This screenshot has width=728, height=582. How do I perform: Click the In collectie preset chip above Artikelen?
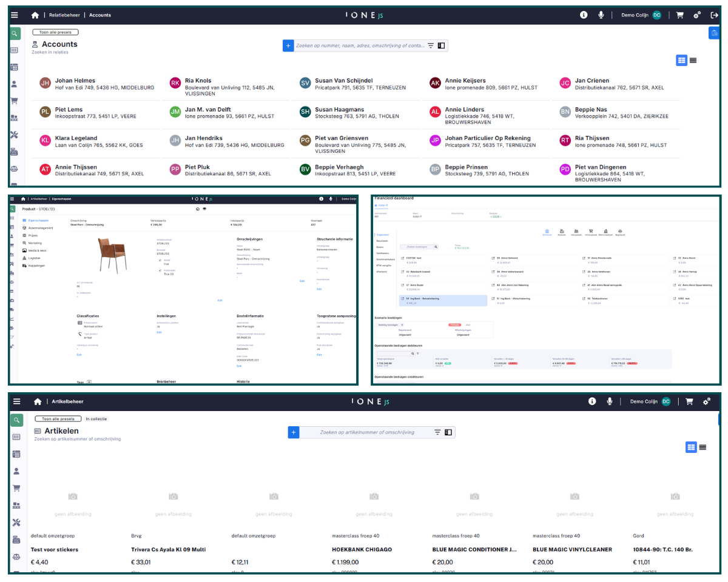tap(96, 419)
